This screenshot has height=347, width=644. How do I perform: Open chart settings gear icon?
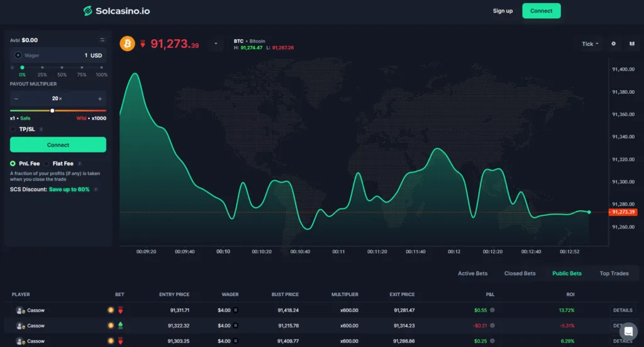pos(613,44)
